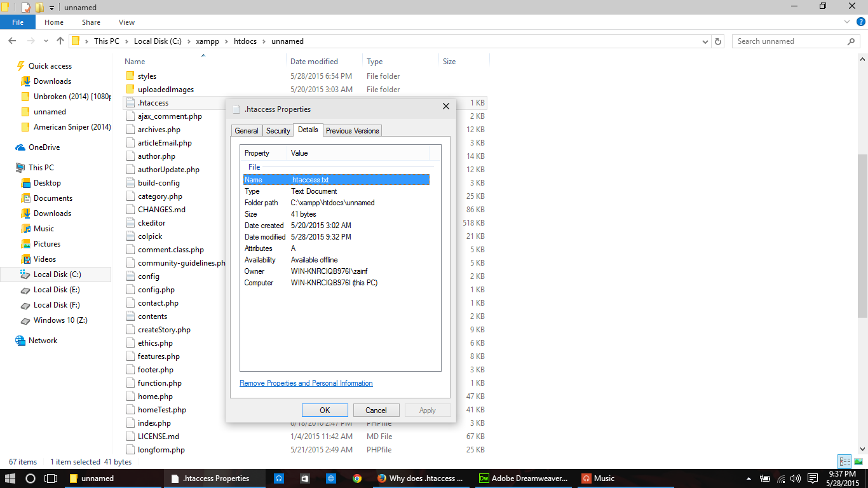Select index.php in file list
Screen dimensions: 868x488
(154, 423)
